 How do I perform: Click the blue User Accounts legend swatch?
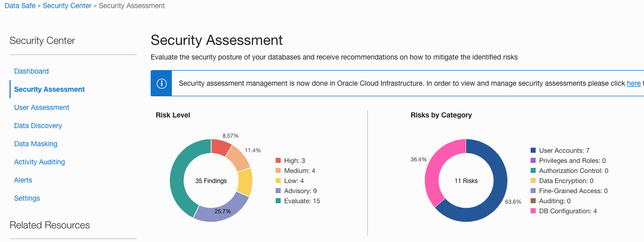click(x=533, y=151)
